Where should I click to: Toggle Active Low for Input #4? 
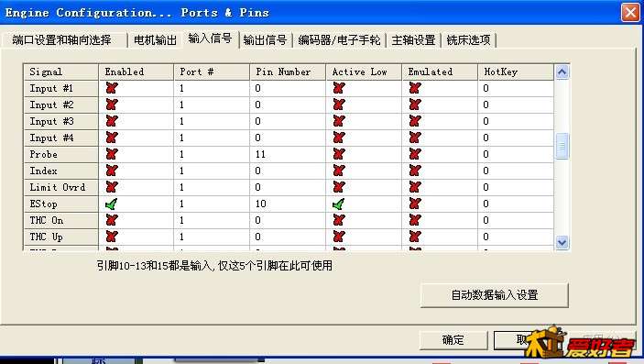tap(339, 138)
